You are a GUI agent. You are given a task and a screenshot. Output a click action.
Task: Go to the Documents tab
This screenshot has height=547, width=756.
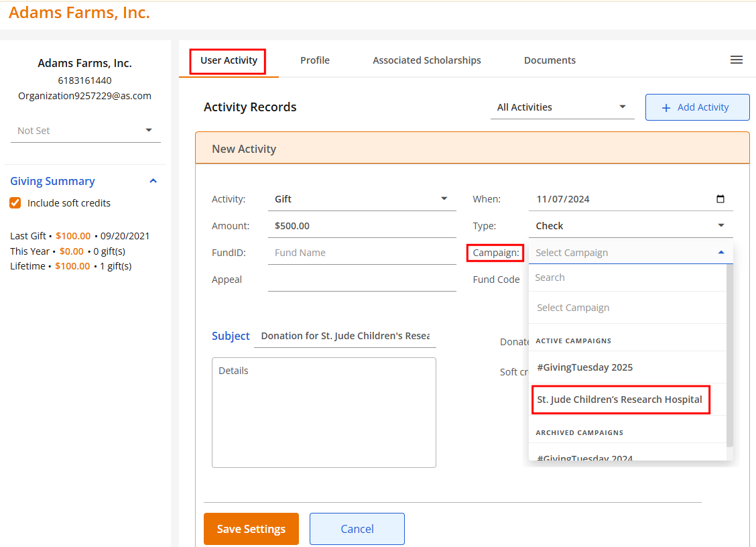550,60
